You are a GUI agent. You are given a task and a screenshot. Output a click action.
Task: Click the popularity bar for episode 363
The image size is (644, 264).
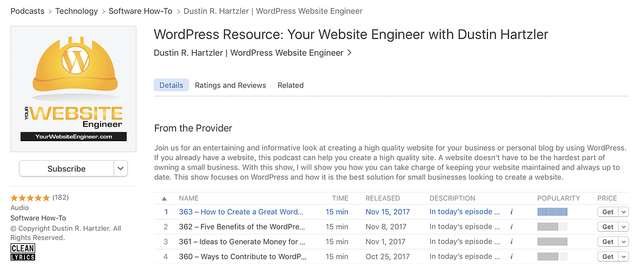point(552,212)
